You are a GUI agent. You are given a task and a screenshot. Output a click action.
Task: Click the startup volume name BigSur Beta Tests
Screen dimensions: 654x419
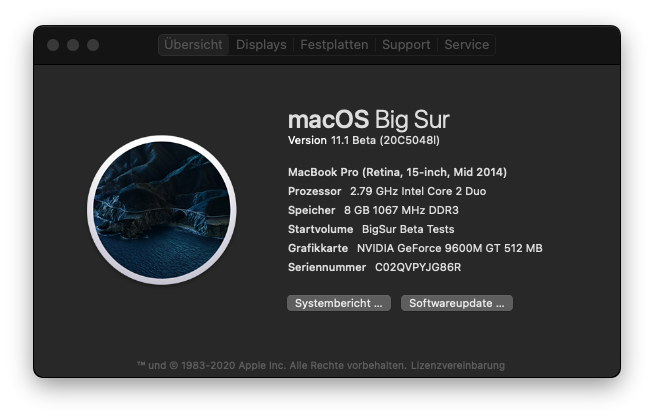pos(408,229)
